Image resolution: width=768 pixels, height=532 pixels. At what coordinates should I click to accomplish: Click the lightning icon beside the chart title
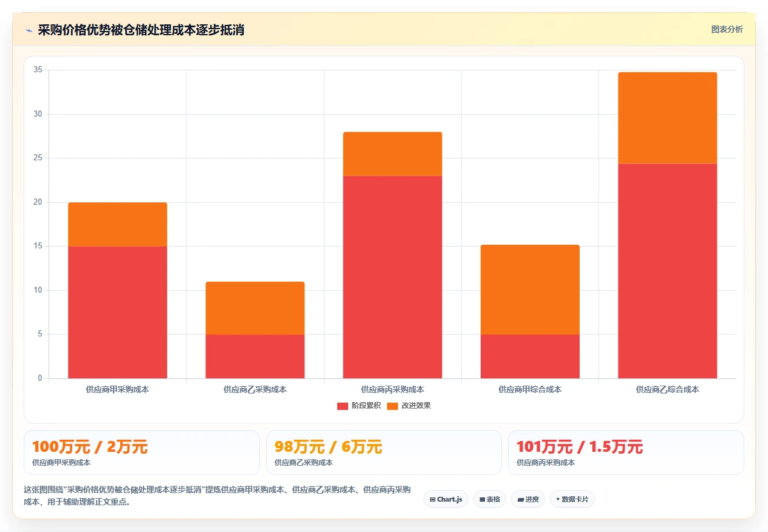29,30
